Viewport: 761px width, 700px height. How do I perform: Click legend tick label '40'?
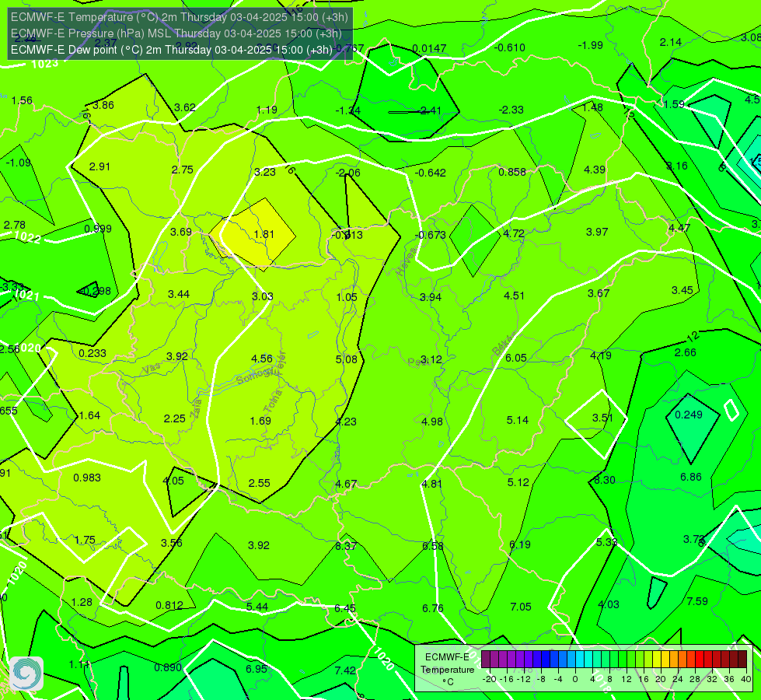click(x=746, y=679)
